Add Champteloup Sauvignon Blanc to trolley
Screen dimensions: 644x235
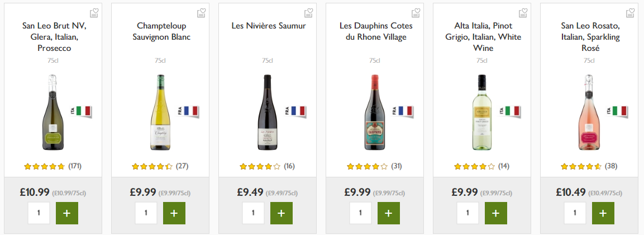click(x=174, y=213)
